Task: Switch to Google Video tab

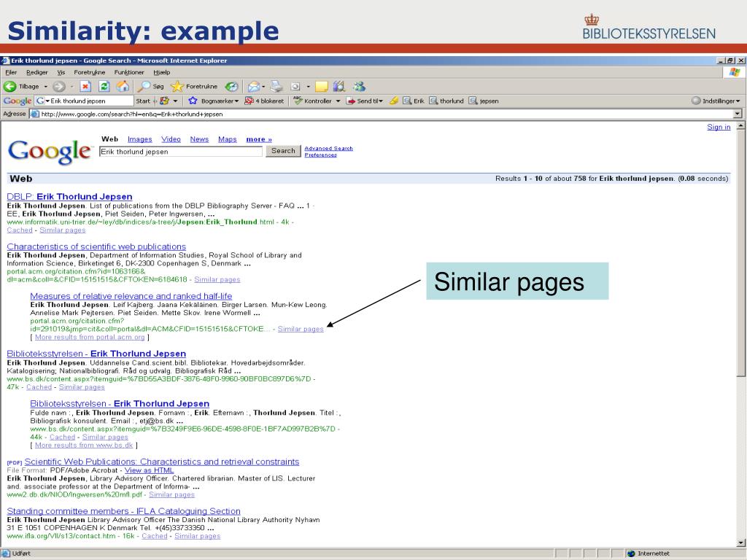Action: click(171, 139)
